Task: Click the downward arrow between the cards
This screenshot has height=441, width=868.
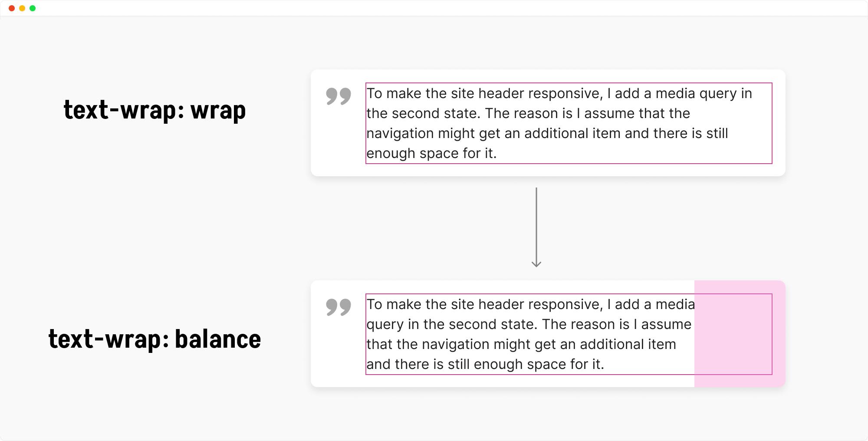Action: tap(536, 227)
